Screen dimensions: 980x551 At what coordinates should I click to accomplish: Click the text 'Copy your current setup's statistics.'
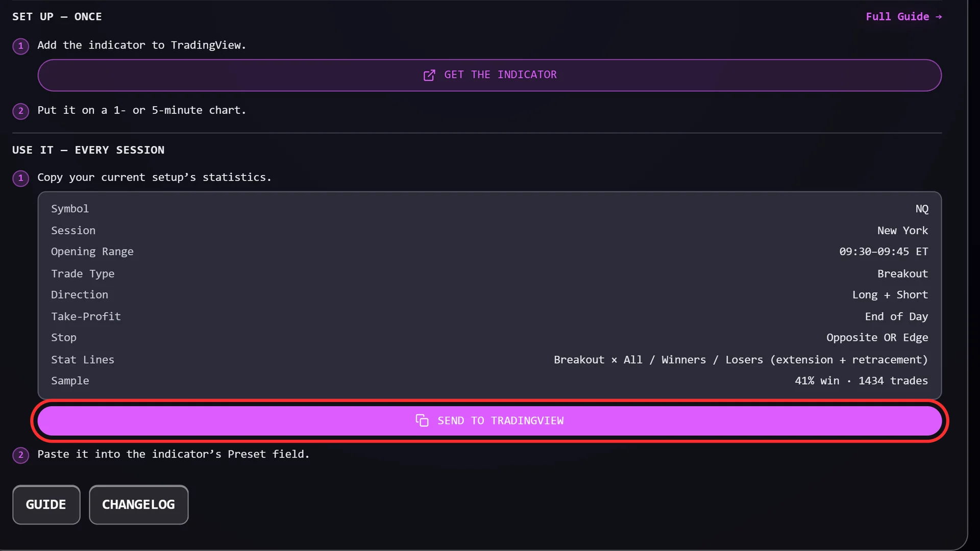155,177
